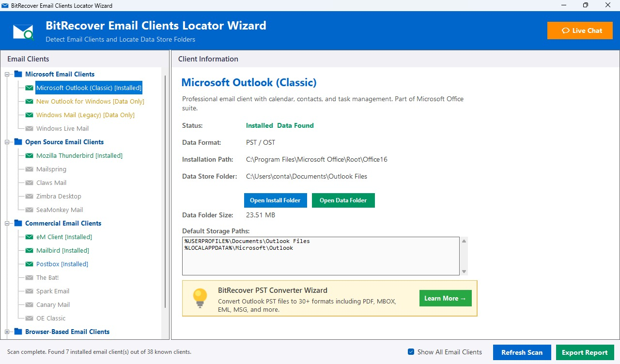
Task: Collapse the Commercial Email Clients branch
Action: coord(6,223)
